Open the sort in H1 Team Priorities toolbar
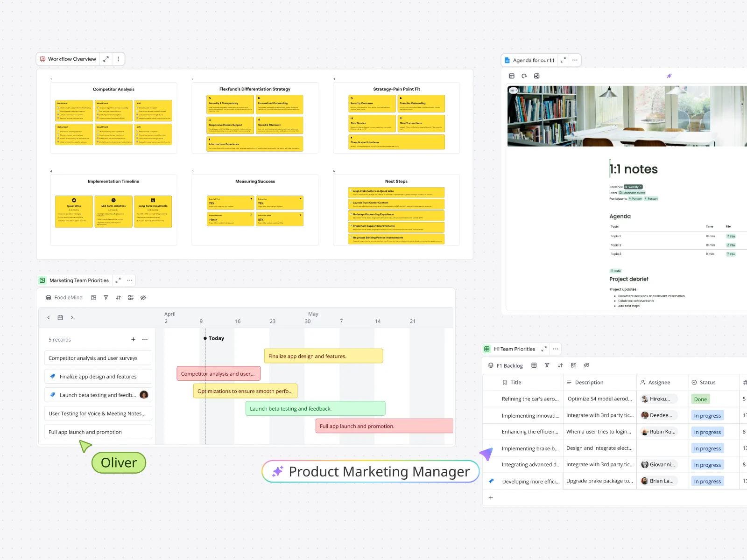 [x=560, y=365]
